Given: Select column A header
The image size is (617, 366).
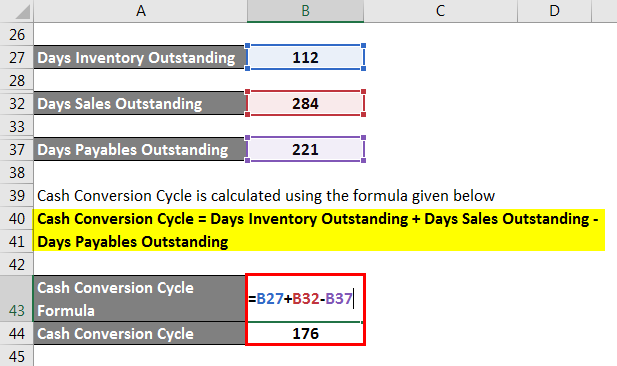Looking at the screenshot, I should click(140, 11).
